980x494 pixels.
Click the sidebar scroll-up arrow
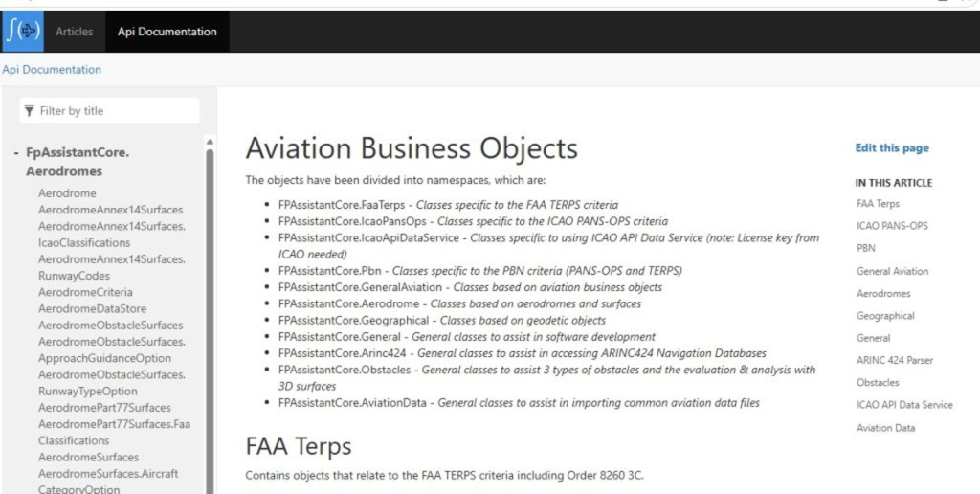click(210, 142)
